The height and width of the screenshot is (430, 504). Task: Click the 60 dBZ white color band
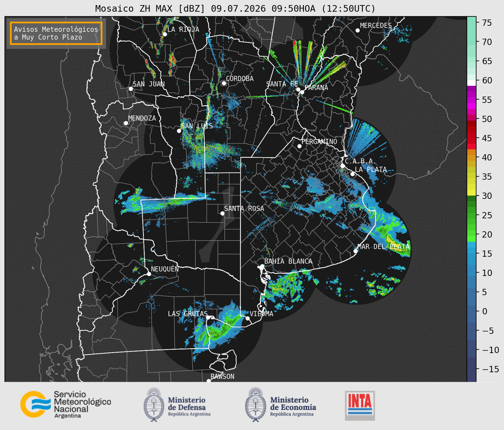(471, 83)
